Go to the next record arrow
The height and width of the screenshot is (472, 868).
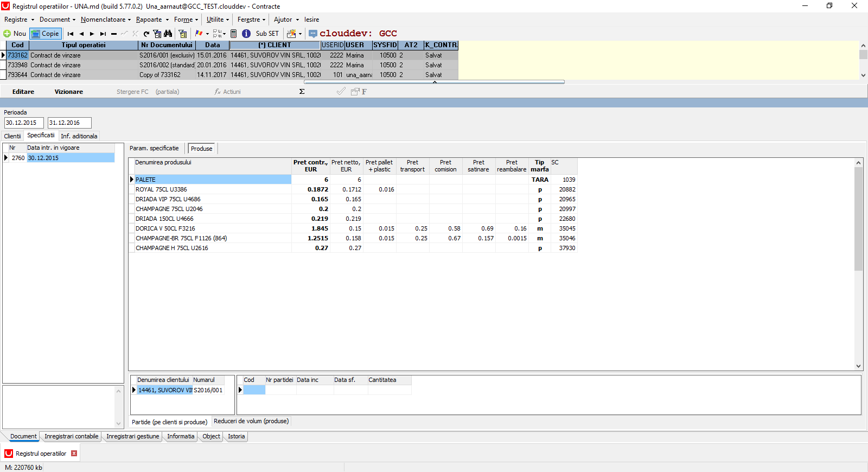pyautogui.click(x=92, y=34)
